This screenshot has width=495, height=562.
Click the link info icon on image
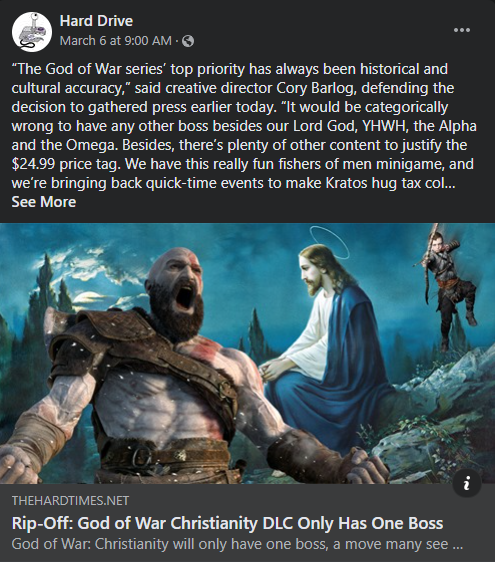[467, 482]
